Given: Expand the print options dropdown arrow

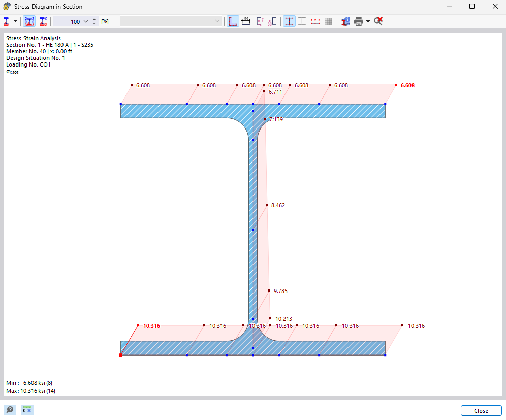Looking at the screenshot, I should click(368, 21).
